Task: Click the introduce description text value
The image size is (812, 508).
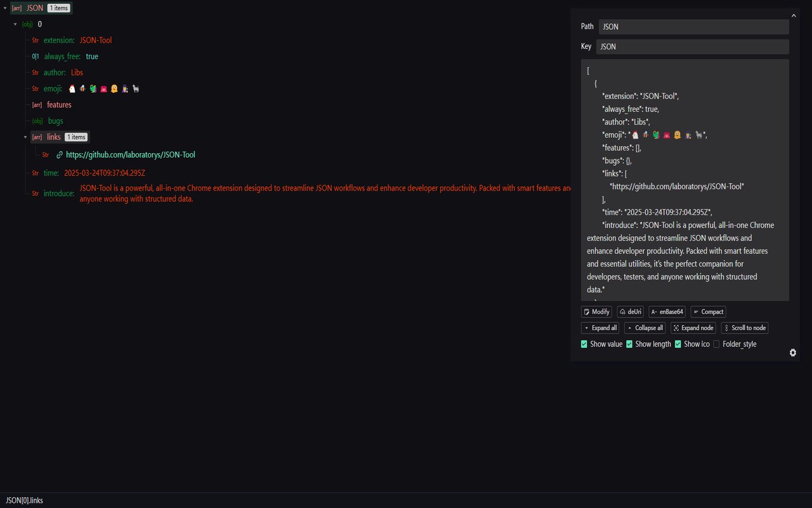Action: tap(325, 194)
